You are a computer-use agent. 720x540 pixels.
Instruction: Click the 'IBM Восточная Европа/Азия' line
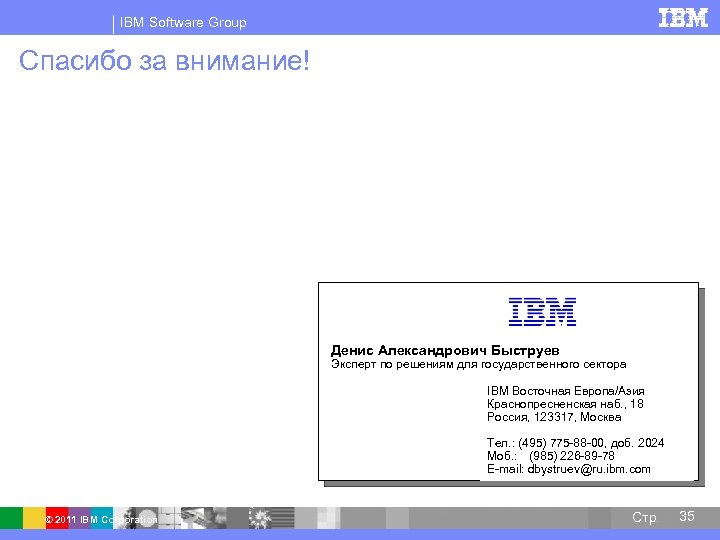coord(565,391)
